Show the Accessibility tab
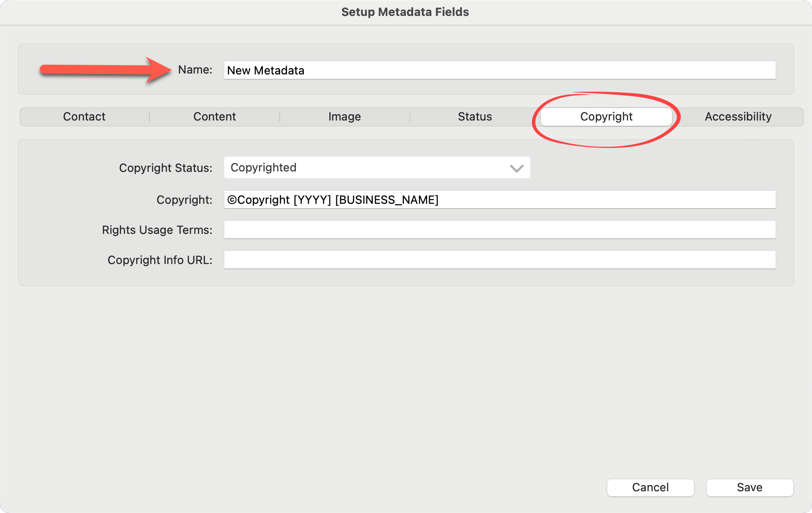 click(x=738, y=117)
